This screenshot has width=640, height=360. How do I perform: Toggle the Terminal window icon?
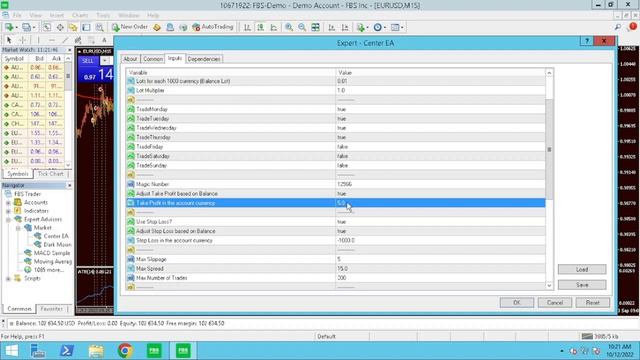[86, 27]
